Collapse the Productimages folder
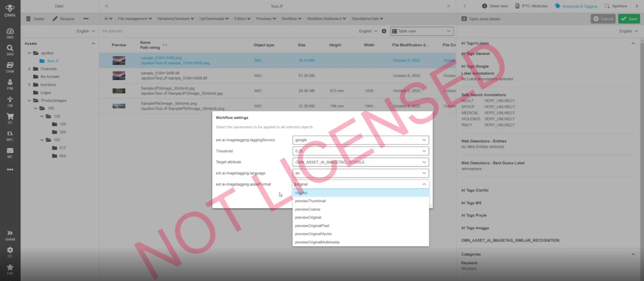The height and width of the screenshot is (281, 644). point(29,101)
